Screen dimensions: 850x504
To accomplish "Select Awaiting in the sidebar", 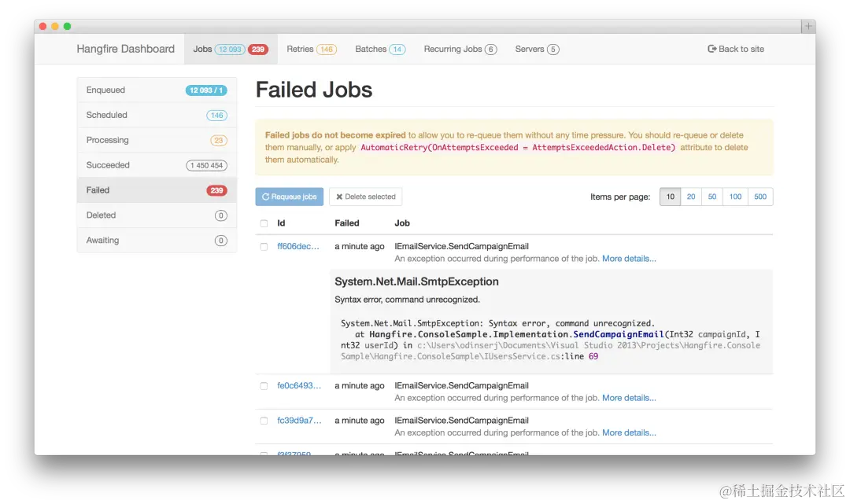I will (x=157, y=240).
